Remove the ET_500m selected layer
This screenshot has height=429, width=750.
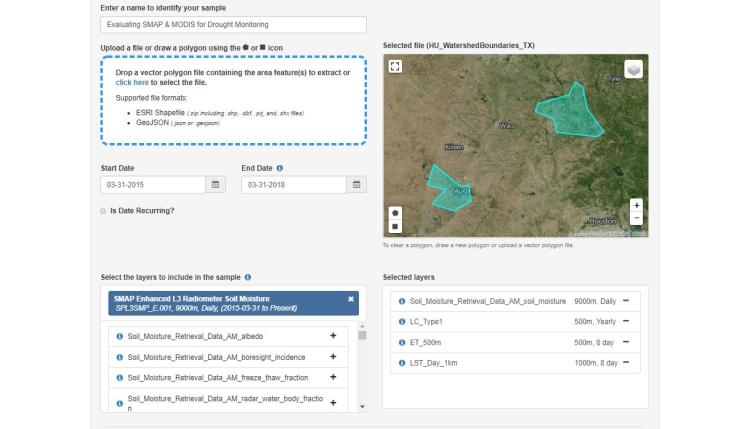(626, 342)
